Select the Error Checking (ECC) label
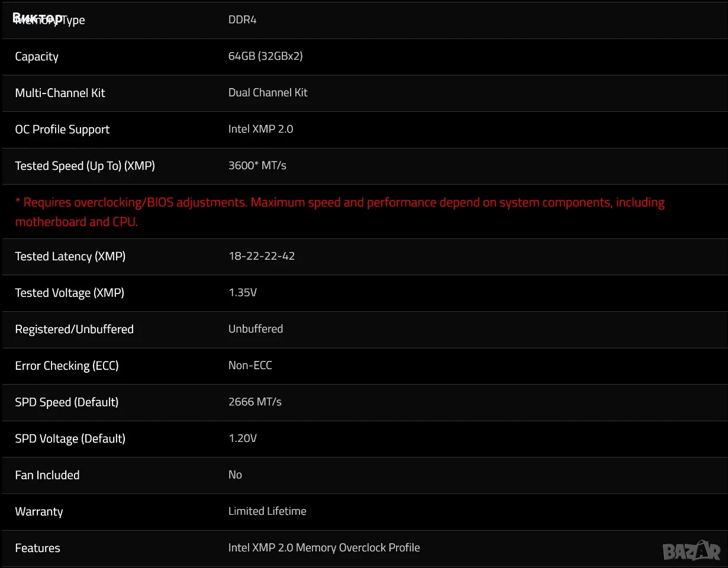 pos(67,366)
